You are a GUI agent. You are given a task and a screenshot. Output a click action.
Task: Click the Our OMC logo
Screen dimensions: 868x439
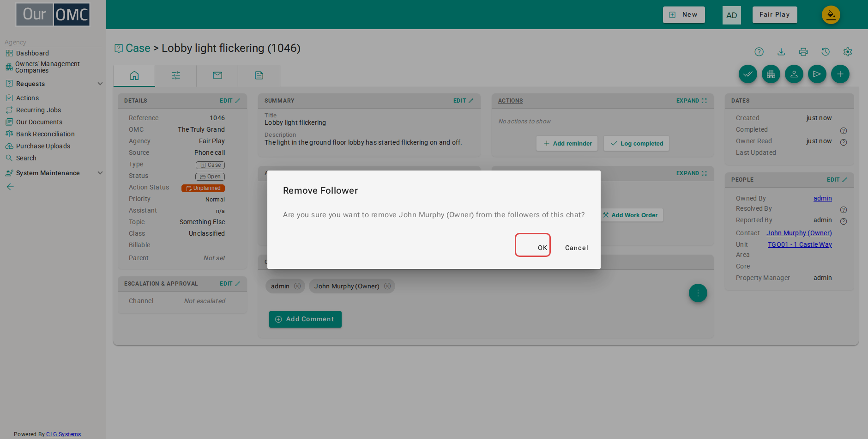[53, 14]
